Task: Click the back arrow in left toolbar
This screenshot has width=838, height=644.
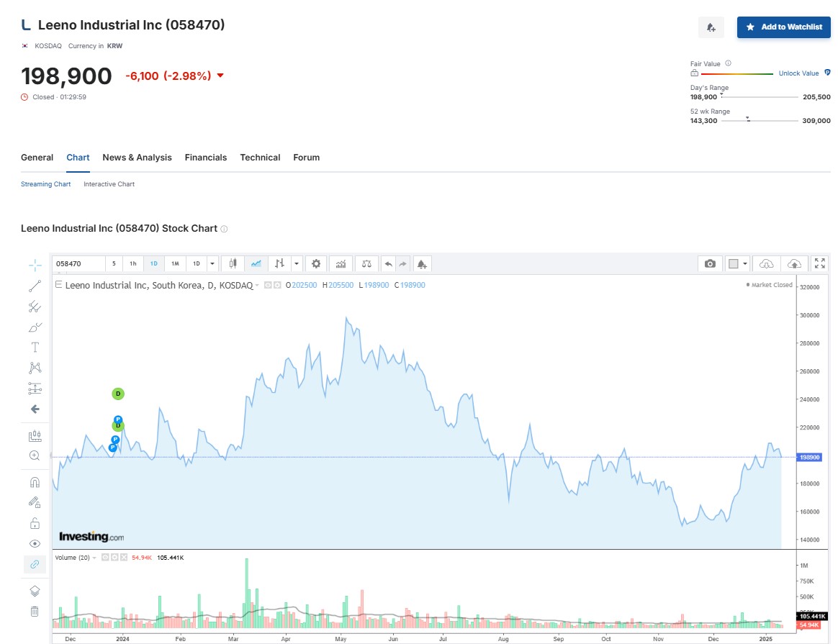Action: 35,409
